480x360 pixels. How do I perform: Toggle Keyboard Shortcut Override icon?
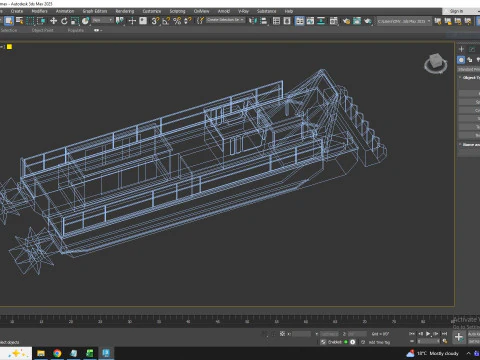(143, 21)
